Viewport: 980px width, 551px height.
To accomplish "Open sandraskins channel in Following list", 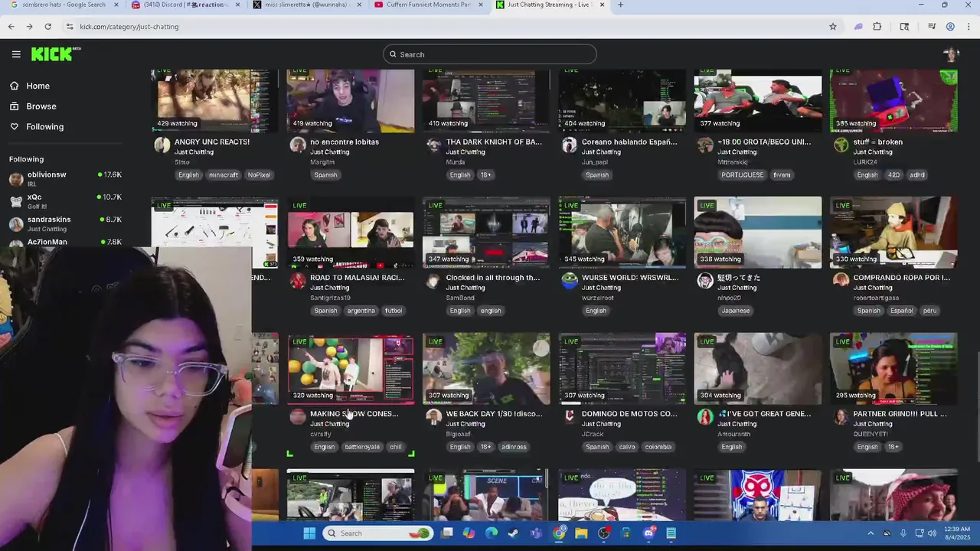I will 65,223.
